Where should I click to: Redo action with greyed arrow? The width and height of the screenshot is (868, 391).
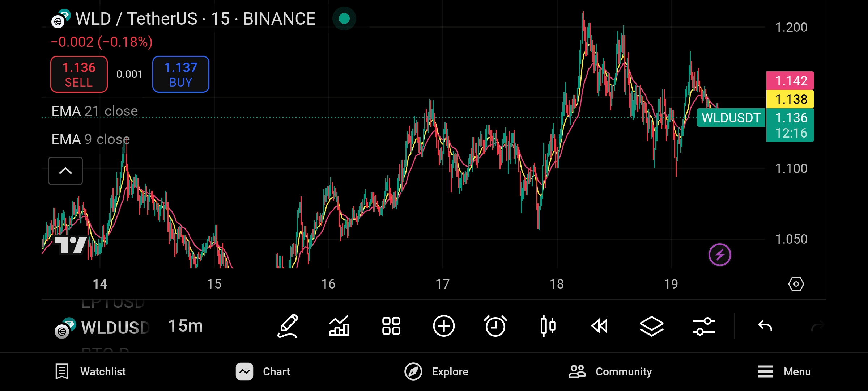[817, 326]
